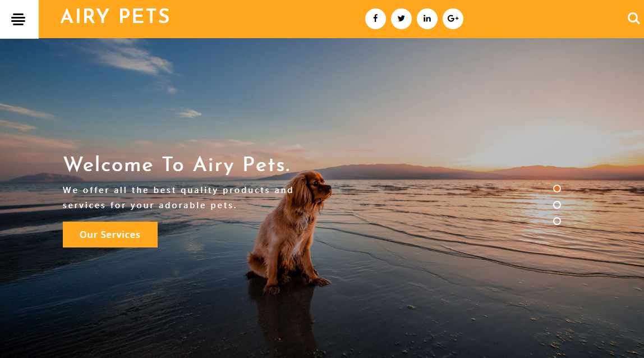Open search with the magnifier icon
The image size is (644, 358).
click(633, 18)
